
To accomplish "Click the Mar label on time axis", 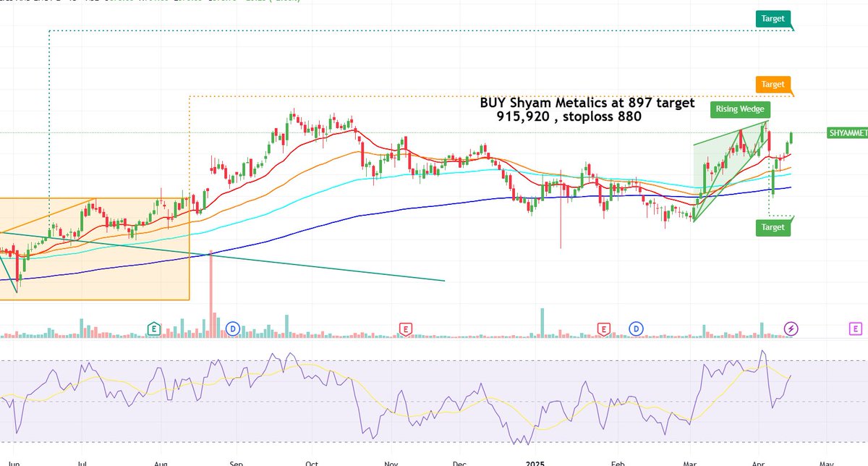I will [689, 462].
